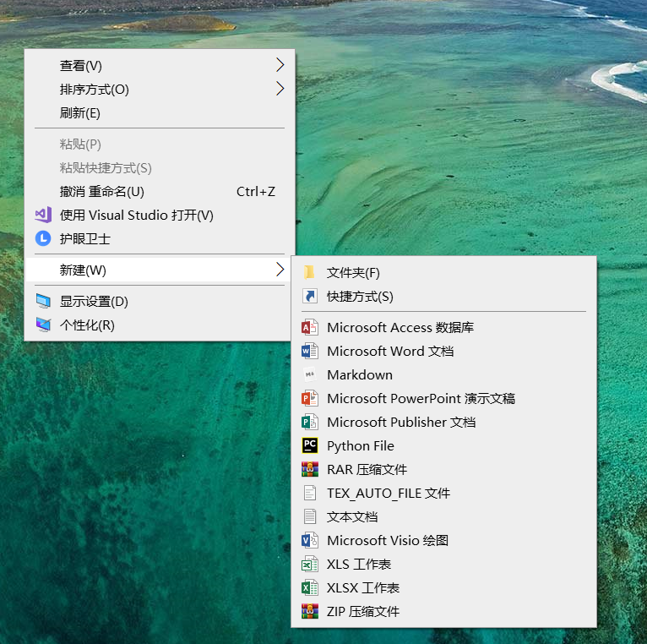Create RAR 压缩文件

coord(443,469)
